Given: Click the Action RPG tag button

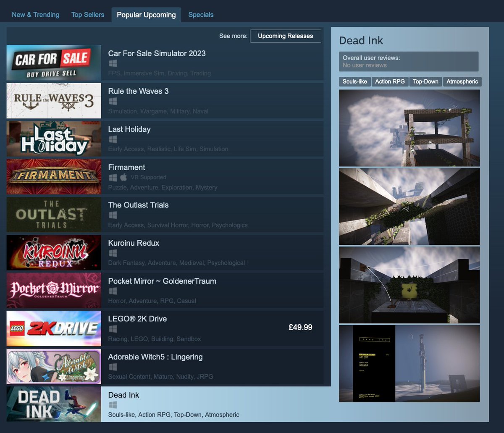Looking at the screenshot, I should click(390, 81).
